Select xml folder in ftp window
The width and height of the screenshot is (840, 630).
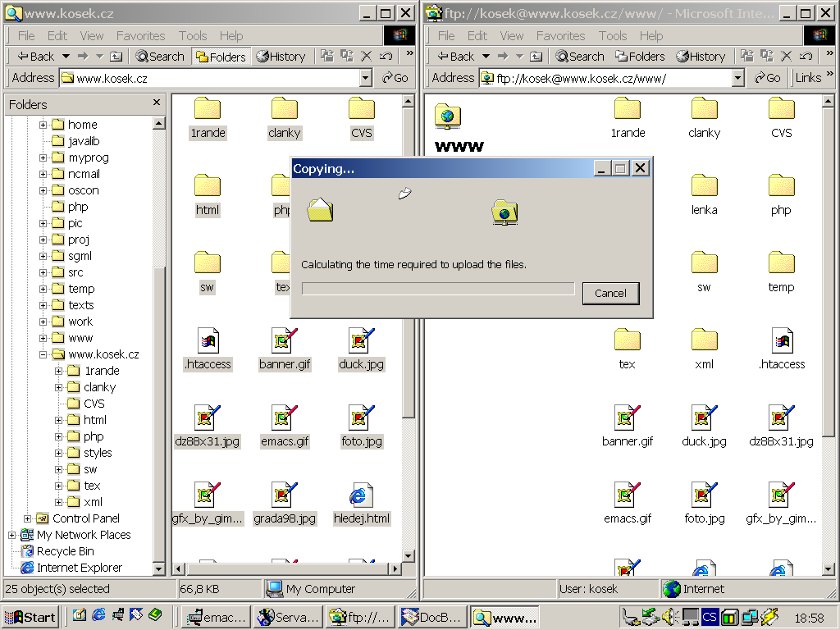[704, 349]
